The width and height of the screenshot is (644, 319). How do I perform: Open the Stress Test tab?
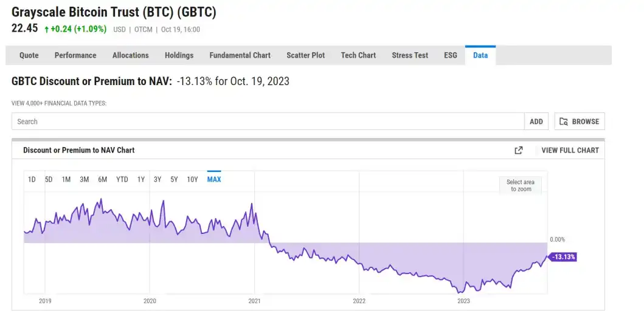[410, 55]
